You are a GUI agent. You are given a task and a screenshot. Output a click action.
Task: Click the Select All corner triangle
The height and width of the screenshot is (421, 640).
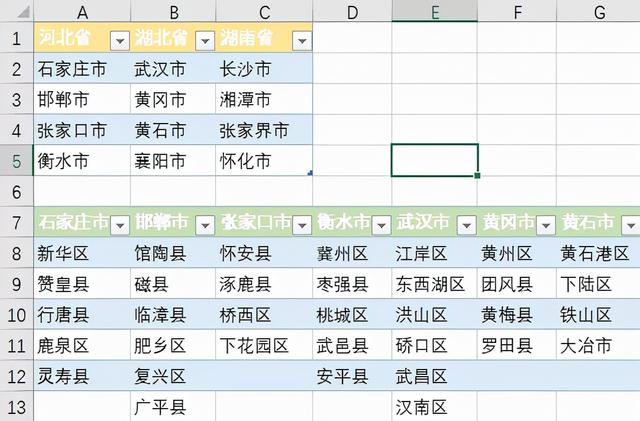click(23, 12)
